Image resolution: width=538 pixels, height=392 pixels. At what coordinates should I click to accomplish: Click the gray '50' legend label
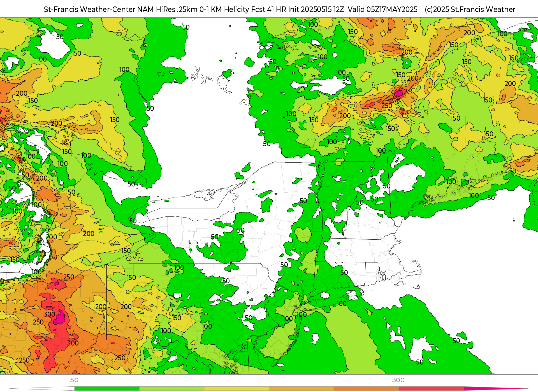coord(74,380)
